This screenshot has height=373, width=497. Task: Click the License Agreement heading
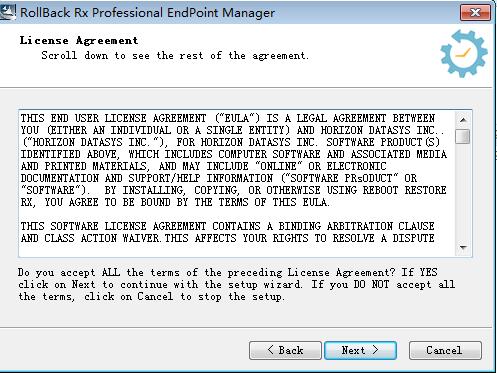click(79, 41)
